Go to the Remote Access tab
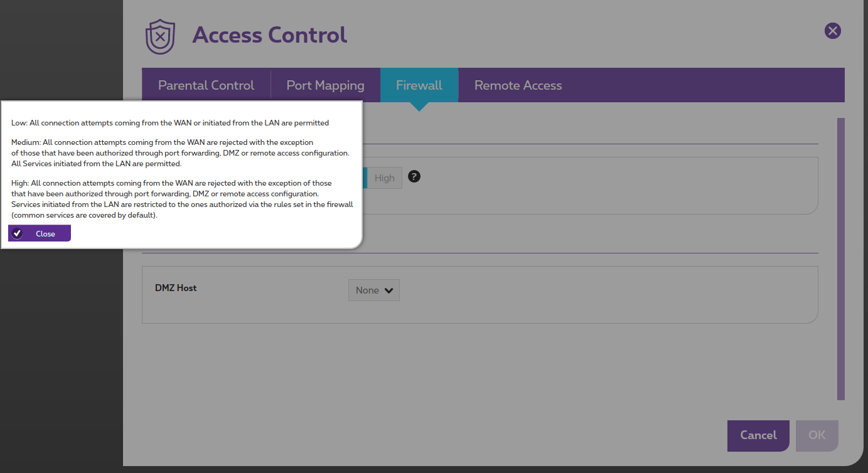Viewport: 868px width, 473px height. [x=518, y=85]
